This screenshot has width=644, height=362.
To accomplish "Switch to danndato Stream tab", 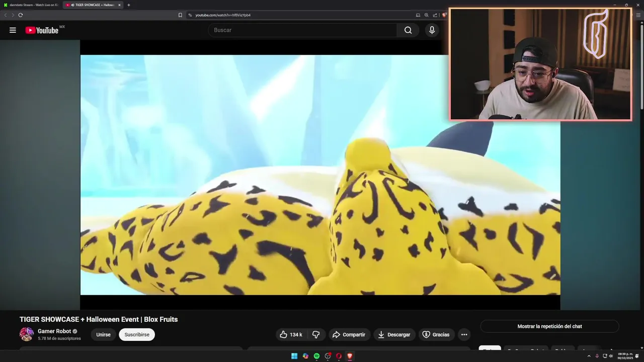I will (x=31, y=5).
